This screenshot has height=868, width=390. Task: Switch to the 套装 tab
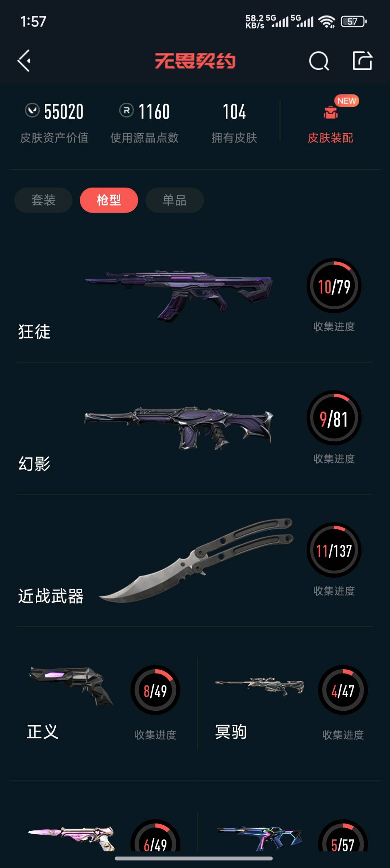43,200
